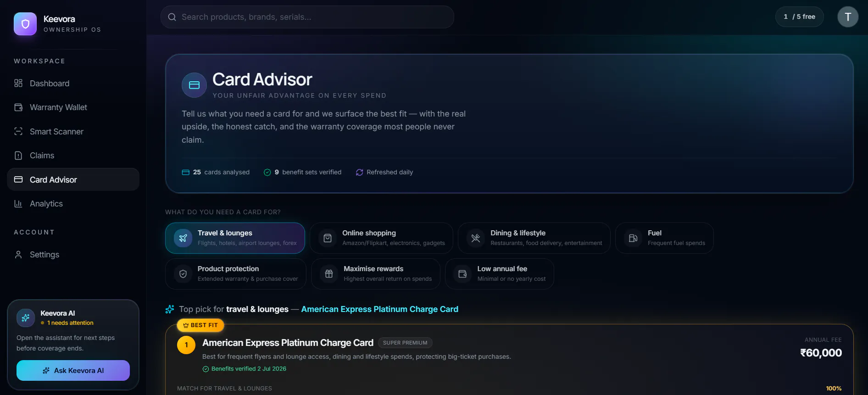Click the Settings person icon

(18, 255)
